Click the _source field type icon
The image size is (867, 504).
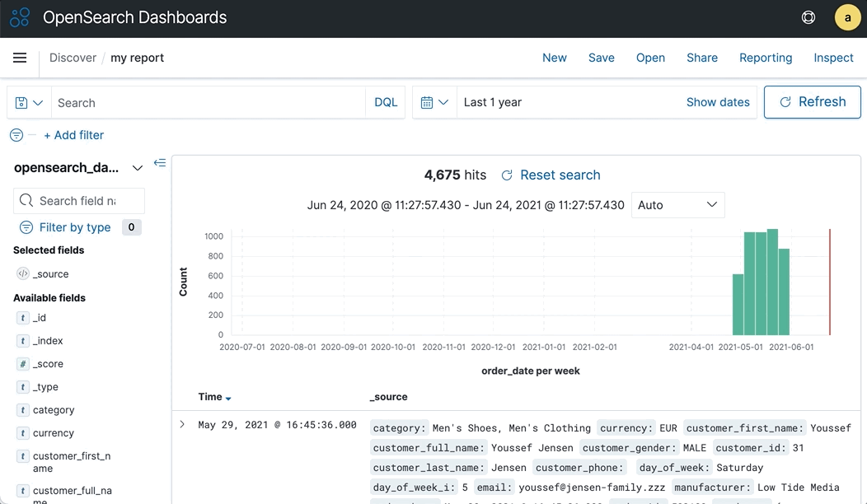pos(23,273)
